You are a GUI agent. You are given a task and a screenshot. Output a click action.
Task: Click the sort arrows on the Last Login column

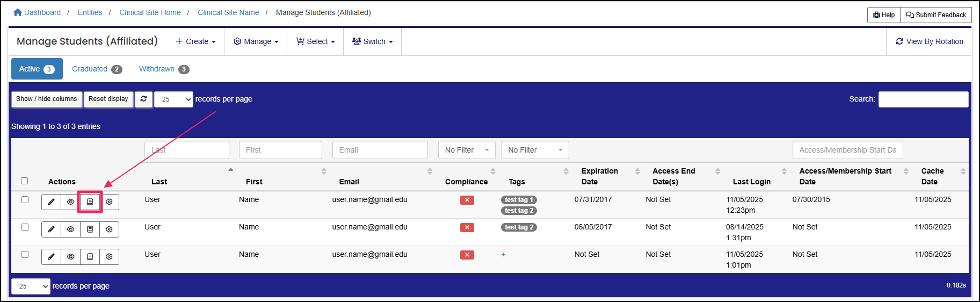784,171
